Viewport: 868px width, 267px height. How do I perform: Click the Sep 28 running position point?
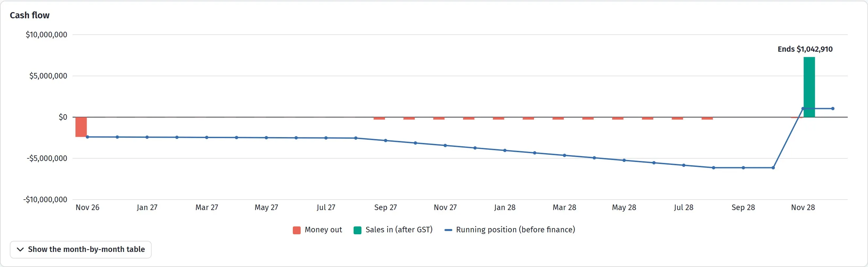pyautogui.click(x=743, y=168)
